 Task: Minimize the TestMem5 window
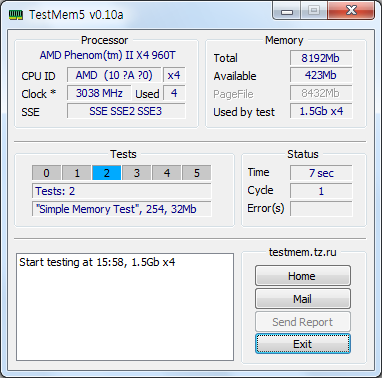(x=287, y=11)
